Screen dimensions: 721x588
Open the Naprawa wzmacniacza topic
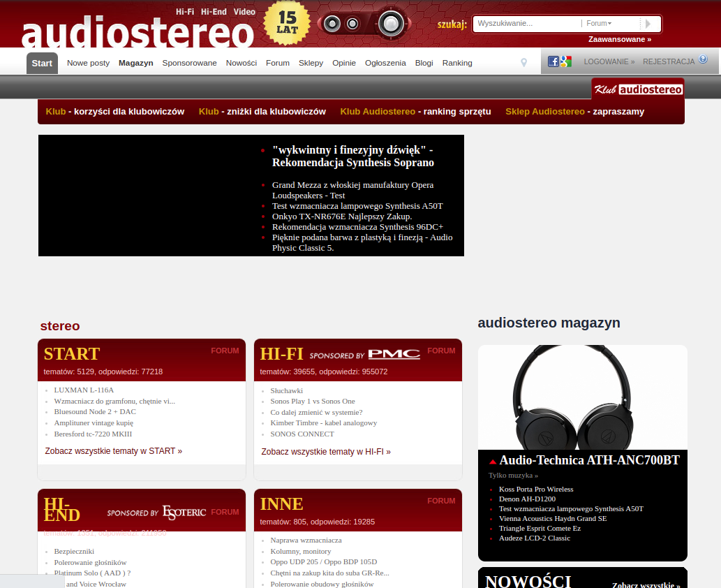[306, 540]
